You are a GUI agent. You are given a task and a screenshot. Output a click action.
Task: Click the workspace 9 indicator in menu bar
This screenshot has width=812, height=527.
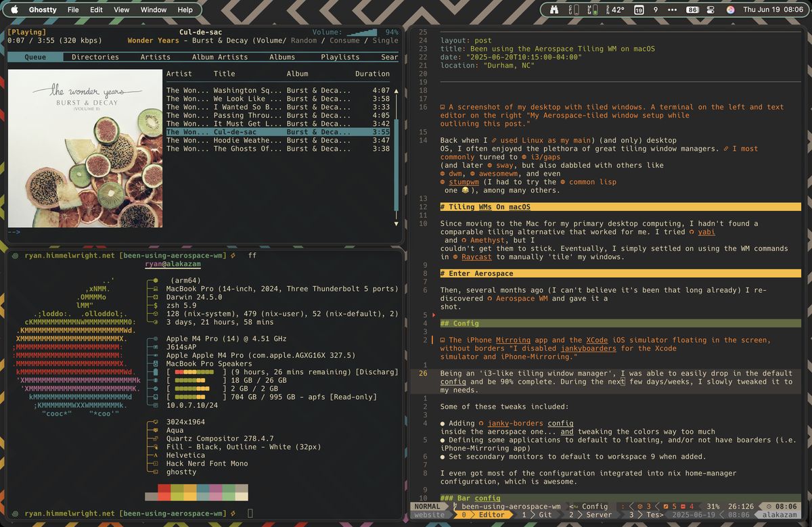656,10
